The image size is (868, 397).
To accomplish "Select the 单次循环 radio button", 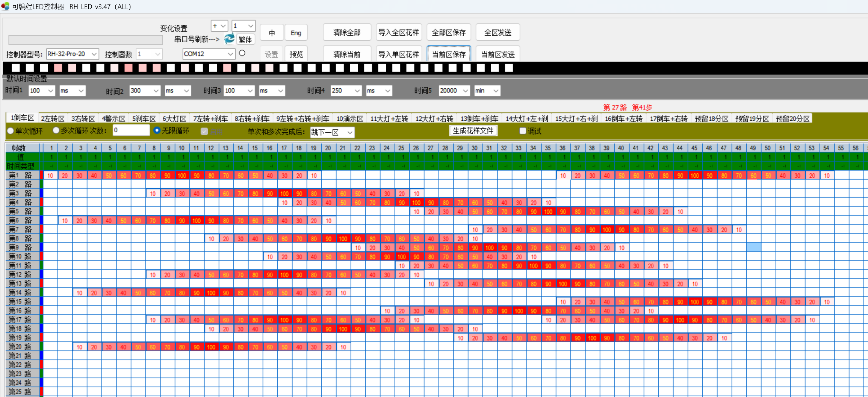I will (x=11, y=131).
